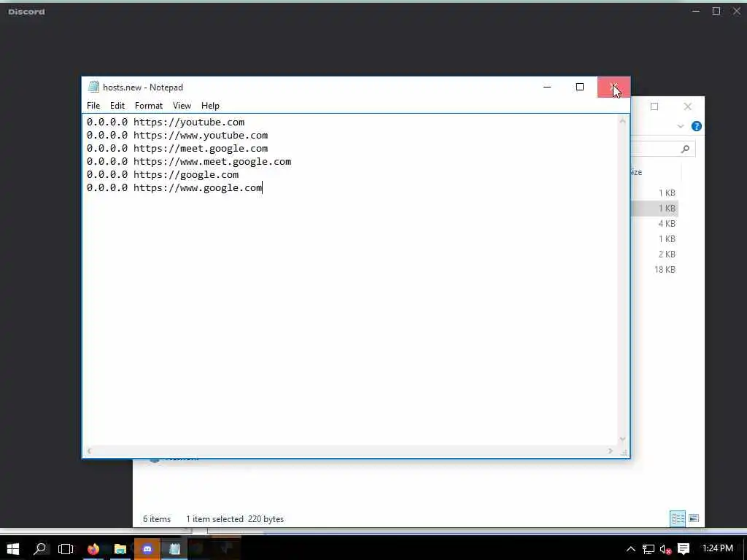Open Task View from taskbar

pyautogui.click(x=66, y=548)
